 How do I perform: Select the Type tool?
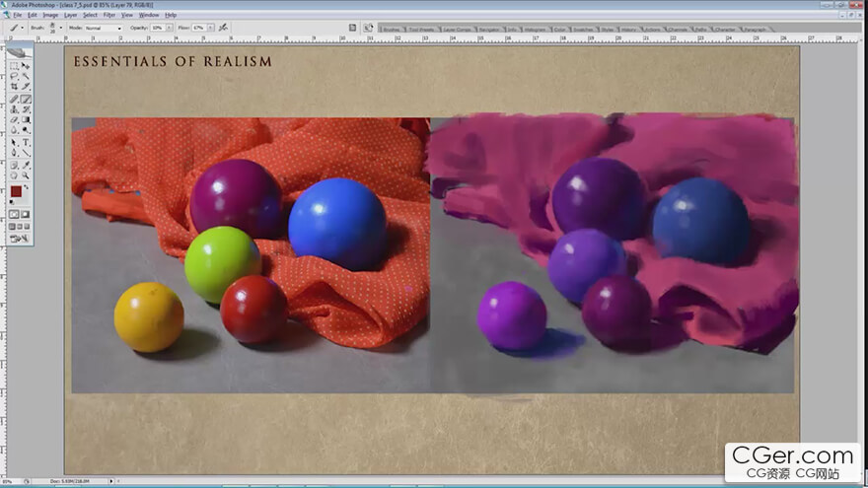point(26,143)
